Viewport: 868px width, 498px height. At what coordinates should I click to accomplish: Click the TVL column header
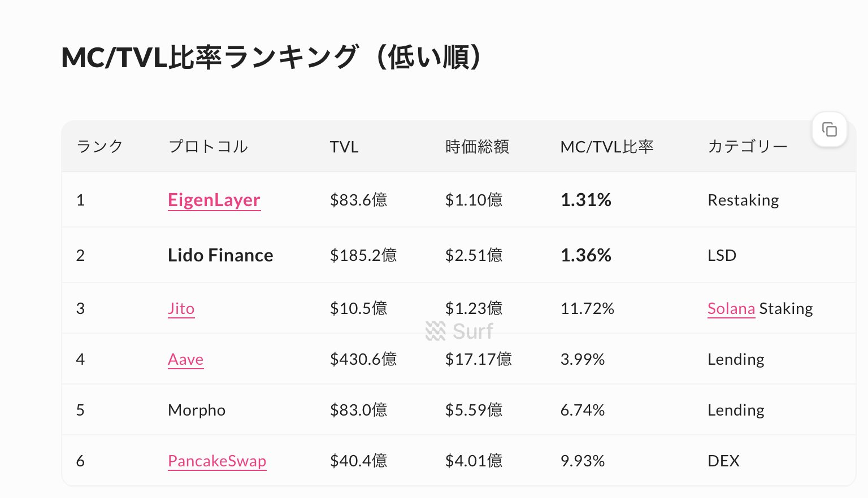pos(344,147)
